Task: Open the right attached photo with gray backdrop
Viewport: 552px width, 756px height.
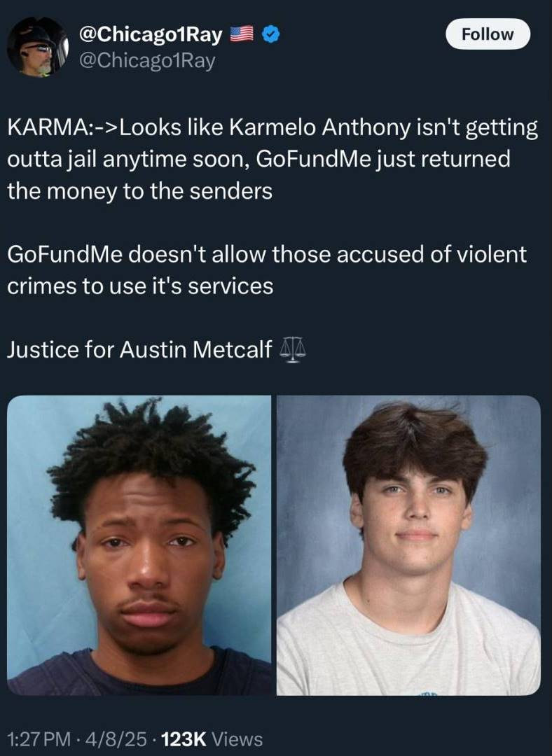Action: tap(408, 545)
